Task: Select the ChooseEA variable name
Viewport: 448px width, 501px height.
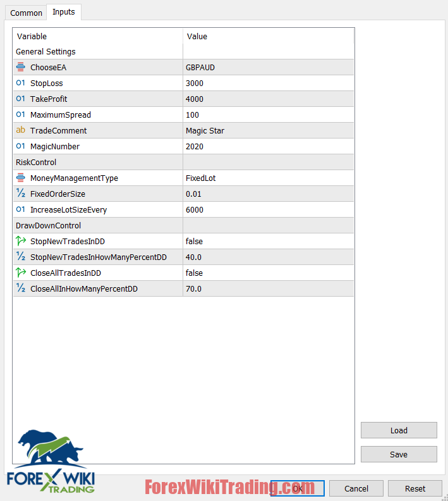Action: click(x=48, y=68)
